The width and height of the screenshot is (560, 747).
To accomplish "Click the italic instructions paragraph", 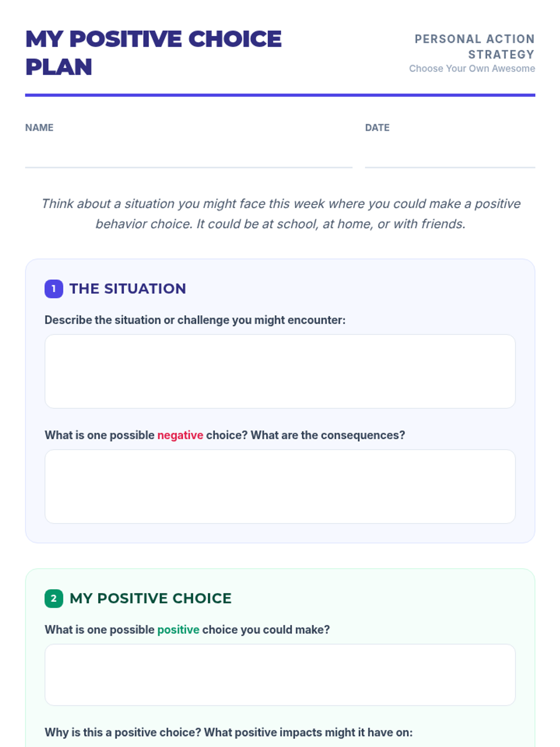I will [280, 214].
